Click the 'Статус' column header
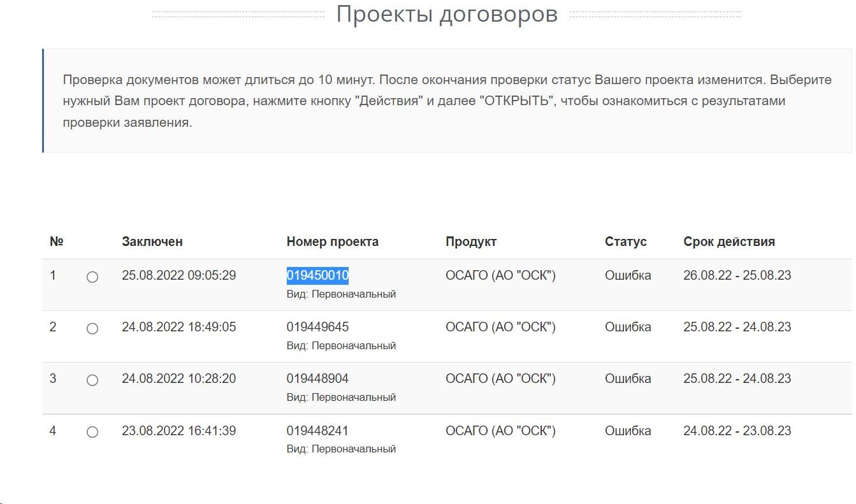Screen dimensions: 856x504 (x=626, y=241)
